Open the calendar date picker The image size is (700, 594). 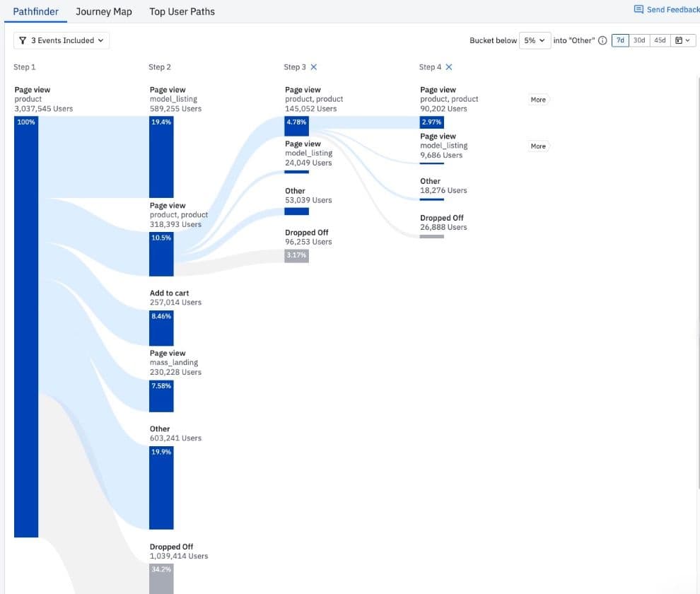coord(682,41)
